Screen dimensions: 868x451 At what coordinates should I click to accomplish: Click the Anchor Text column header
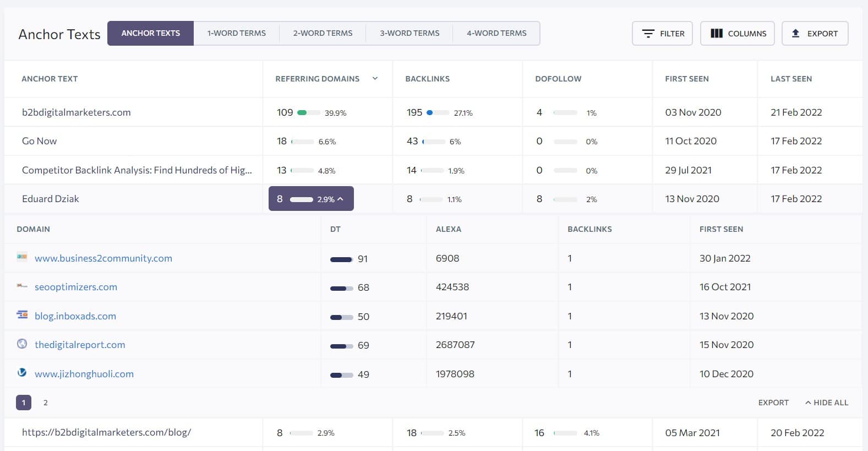coord(50,79)
